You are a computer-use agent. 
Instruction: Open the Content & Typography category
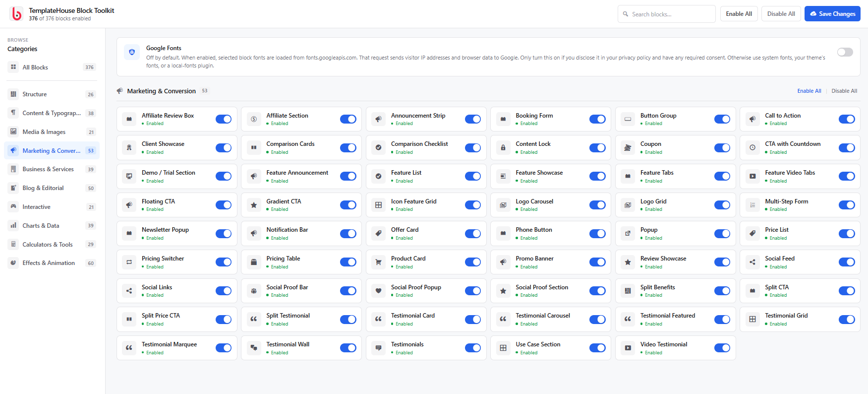click(52, 113)
